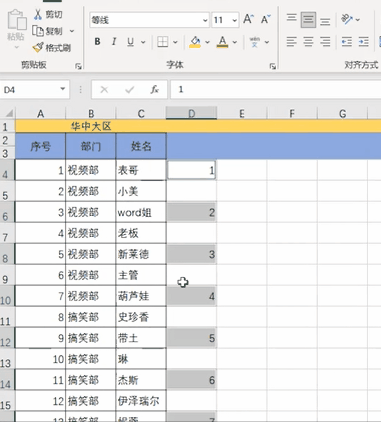Select cell containing 葫芦娃
The height and width of the screenshot is (422, 381).
[141, 296]
